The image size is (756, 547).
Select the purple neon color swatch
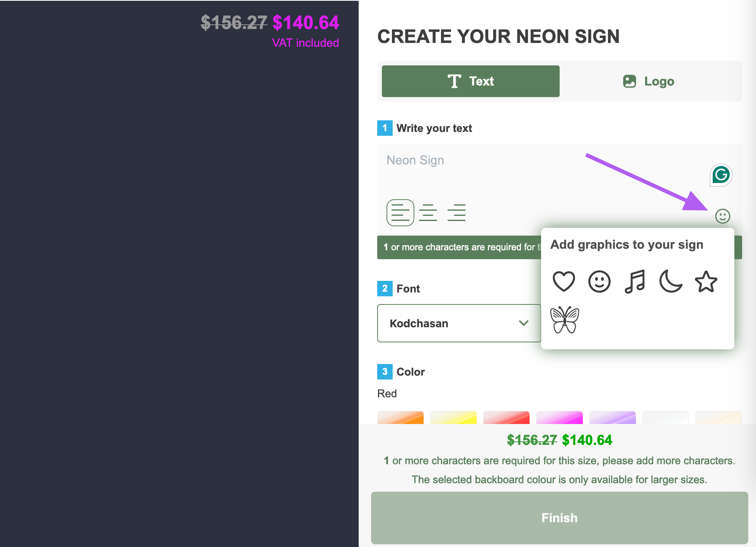(x=613, y=417)
